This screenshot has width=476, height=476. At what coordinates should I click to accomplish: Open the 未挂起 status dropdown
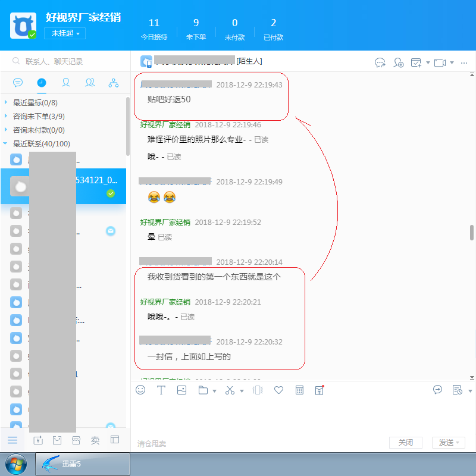pyautogui.click(x=65, y=33)
